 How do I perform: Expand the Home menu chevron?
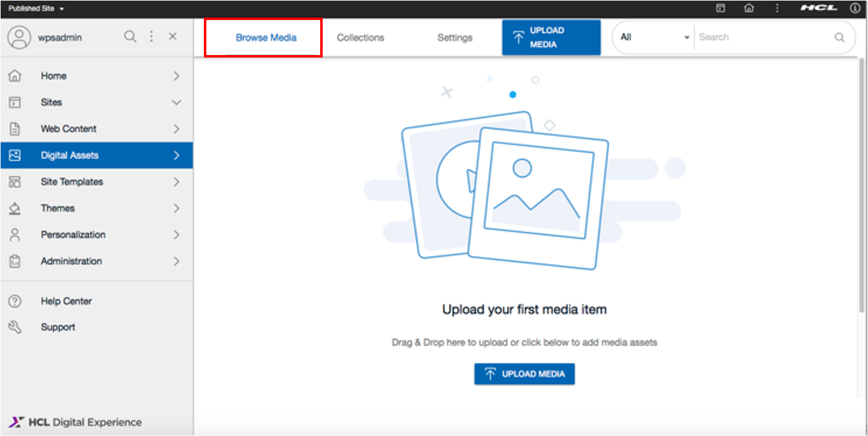click(x=176, y=76)
